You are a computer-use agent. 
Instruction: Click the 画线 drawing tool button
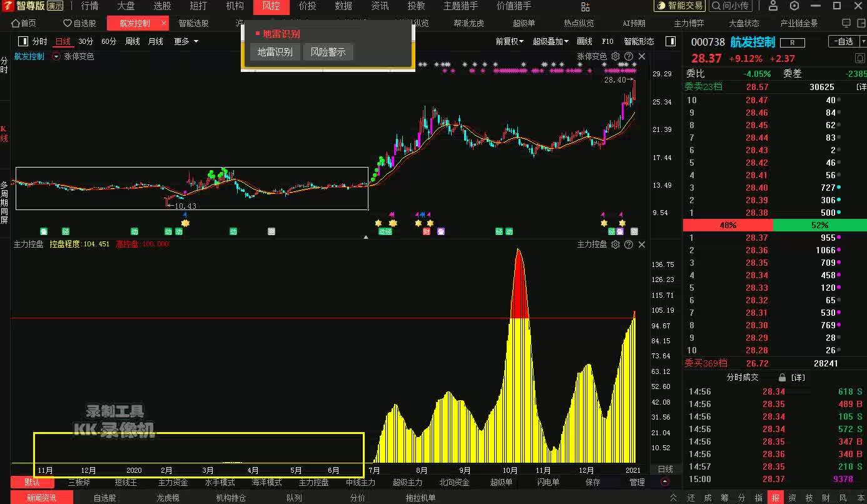(x=584, y=41)
